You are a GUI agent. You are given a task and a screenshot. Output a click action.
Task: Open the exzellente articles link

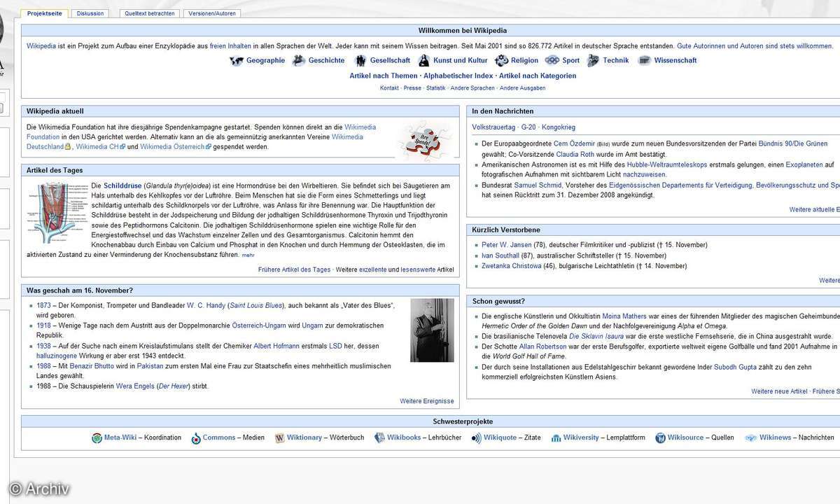point(372,269)
